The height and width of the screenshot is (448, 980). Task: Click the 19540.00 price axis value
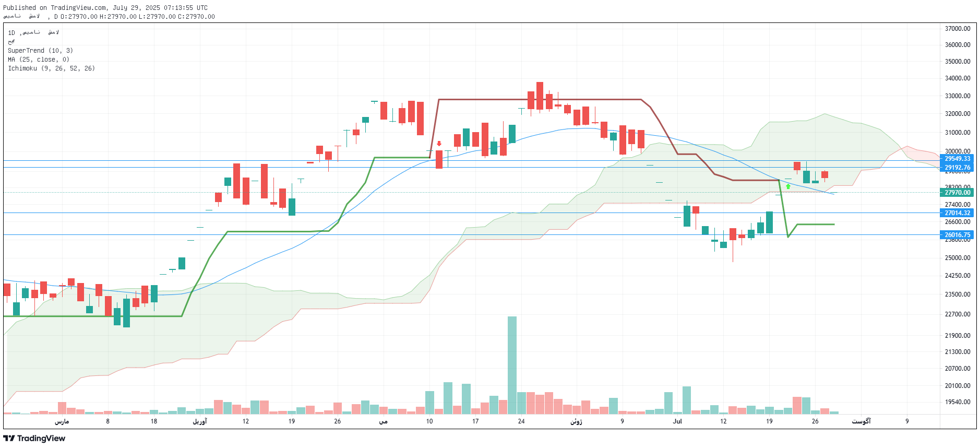coord(958,402)
